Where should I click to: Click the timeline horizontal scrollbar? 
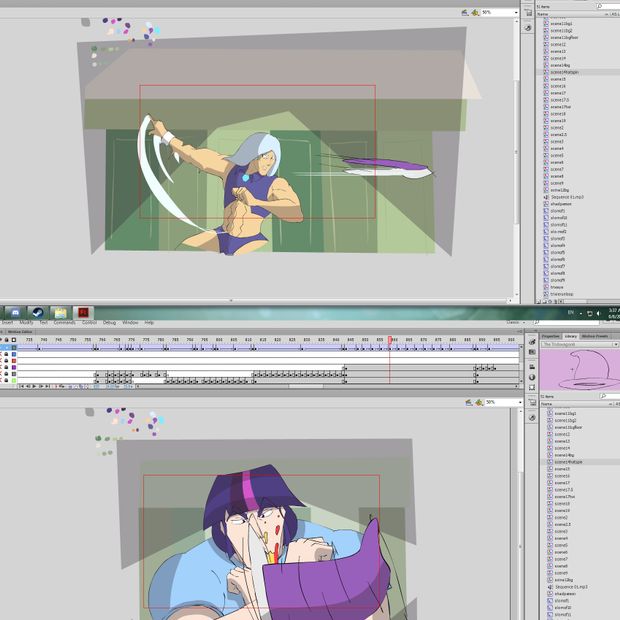click(305, 386)
